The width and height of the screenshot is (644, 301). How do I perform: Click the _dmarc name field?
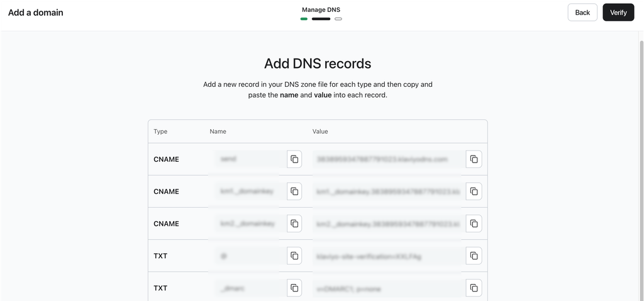(x=250, y=287)
